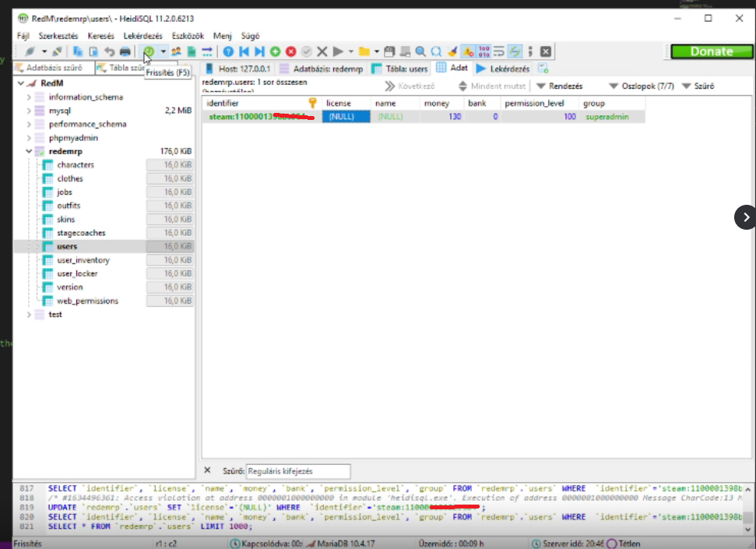Viewport: 756px width, 549px height.
Task: Click the Undo arrow icon
Action: pos(110,51)
